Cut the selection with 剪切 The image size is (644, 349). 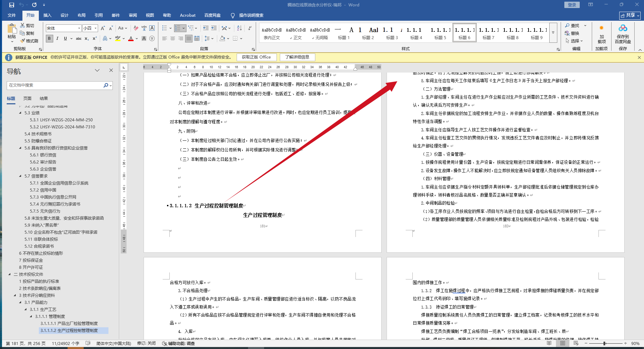tap(27, 25)
